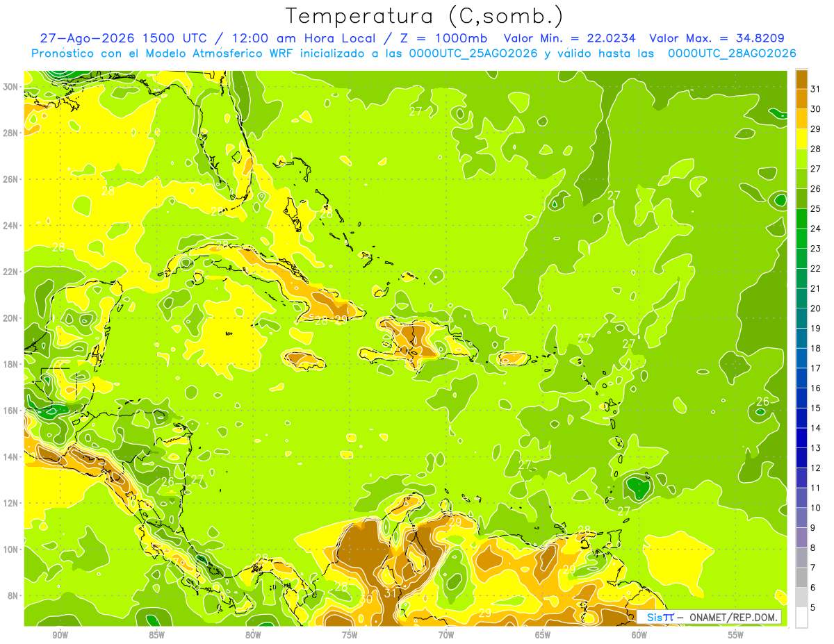Screen dimensions: 834x644
Task: Click the color bar segment between 22 and 23
Action: pos(801,258)
